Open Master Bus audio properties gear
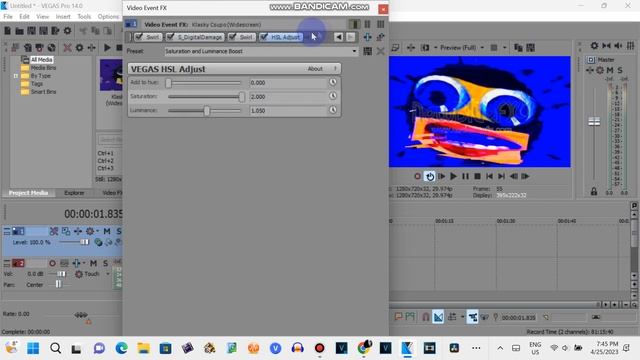The height and width of the screenshot is (360, 640). tap(594, 46)
